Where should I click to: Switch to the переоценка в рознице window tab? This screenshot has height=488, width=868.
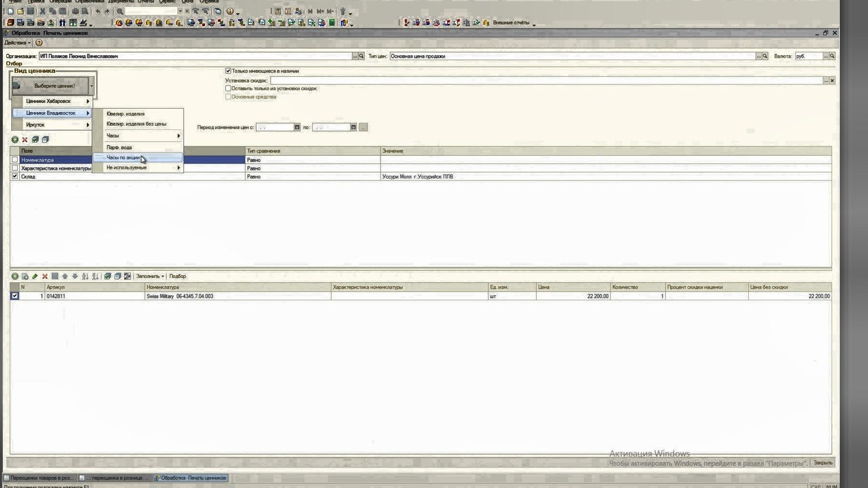pyautogui.click(x=114, y=478)
